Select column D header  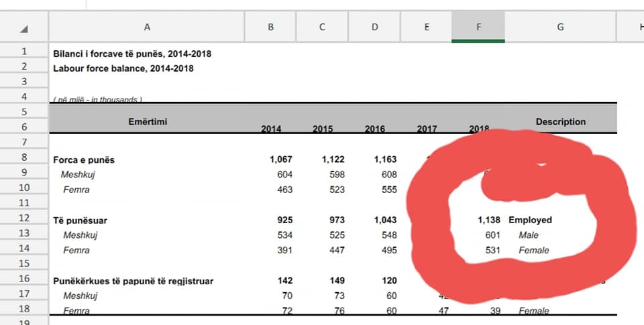374,27
